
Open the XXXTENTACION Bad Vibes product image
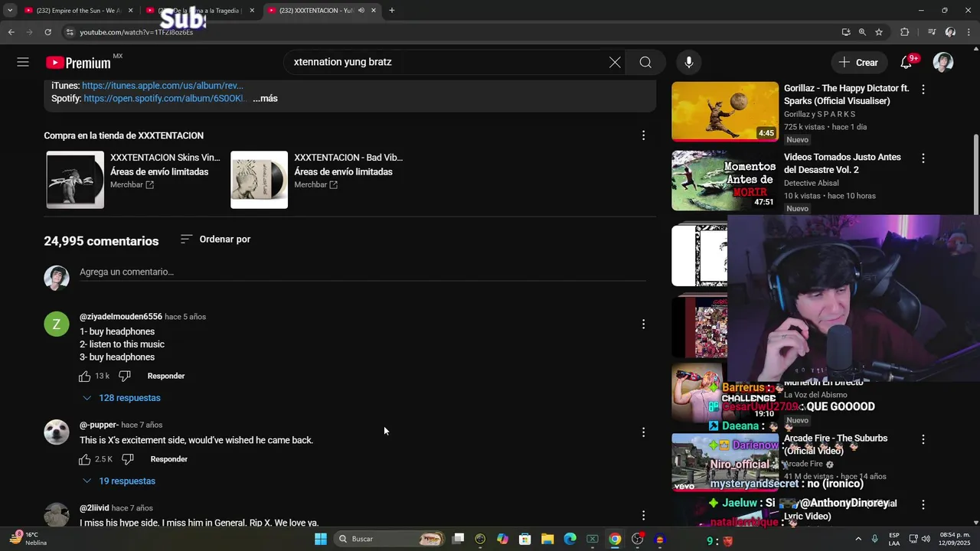tap(260, 180)
